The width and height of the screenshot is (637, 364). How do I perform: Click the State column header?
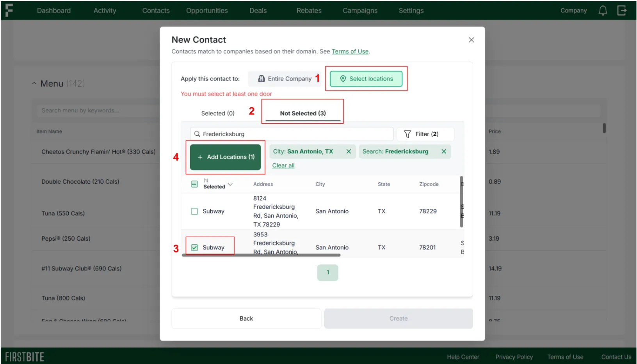(x=384, y=184)
